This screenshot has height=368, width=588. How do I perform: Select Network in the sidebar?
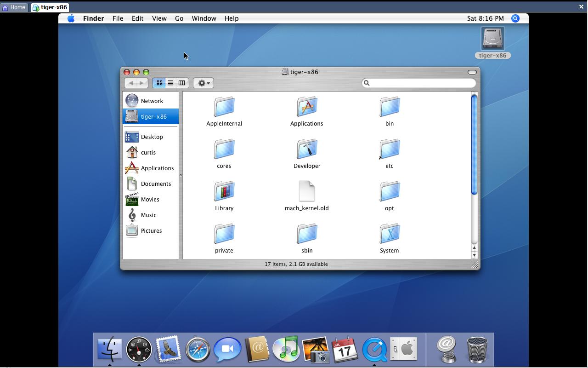151,101
